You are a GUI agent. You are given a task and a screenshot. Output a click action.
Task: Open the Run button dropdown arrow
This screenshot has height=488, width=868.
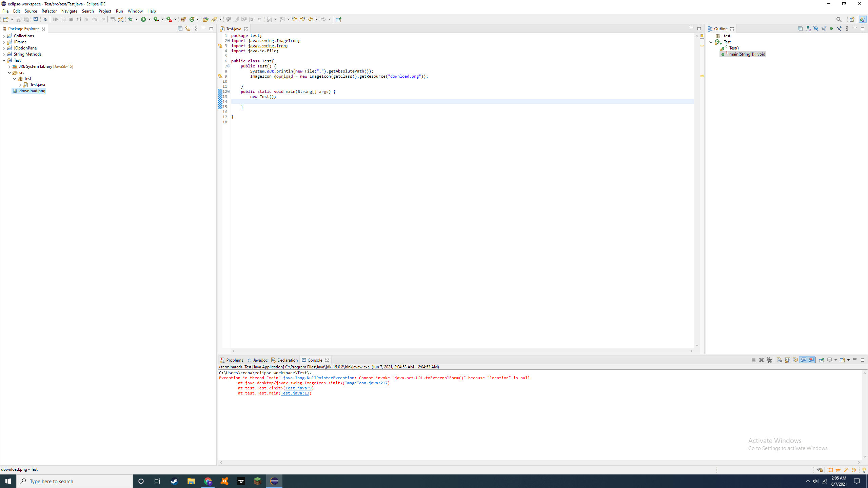pyautogui.click(x=150, y=19)
